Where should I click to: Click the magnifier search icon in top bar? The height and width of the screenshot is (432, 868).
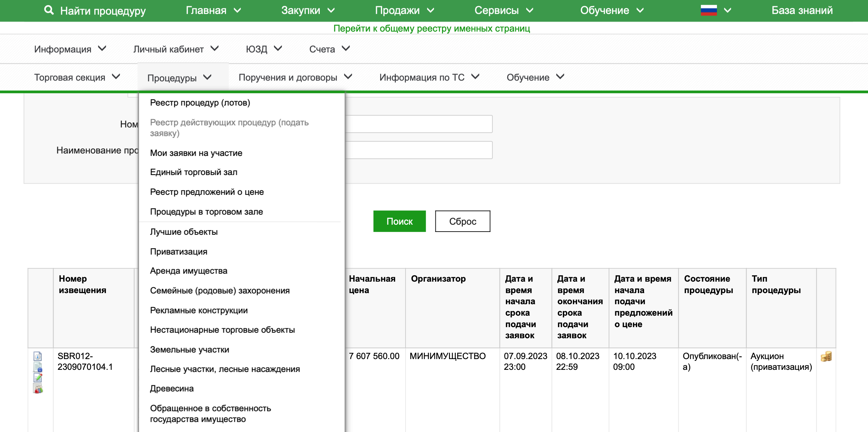pyautogui.click(x=49, y=10)
